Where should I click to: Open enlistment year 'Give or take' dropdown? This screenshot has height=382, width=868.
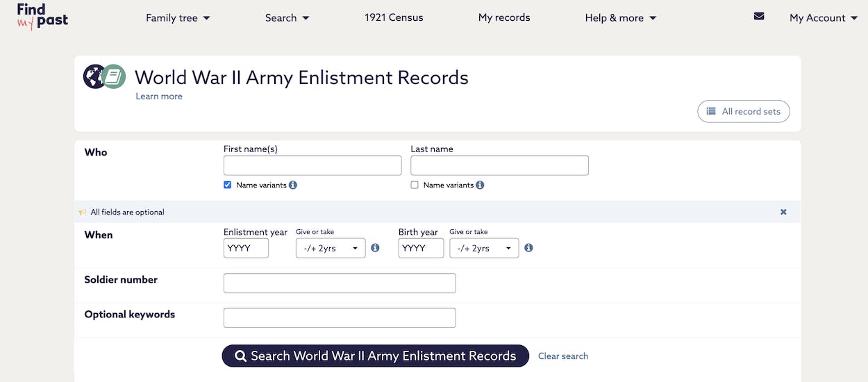(331, 248)
